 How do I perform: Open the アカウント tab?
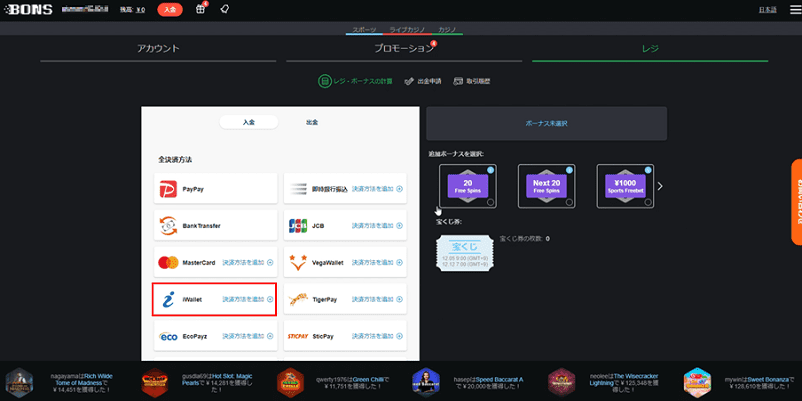pos(158,49)
